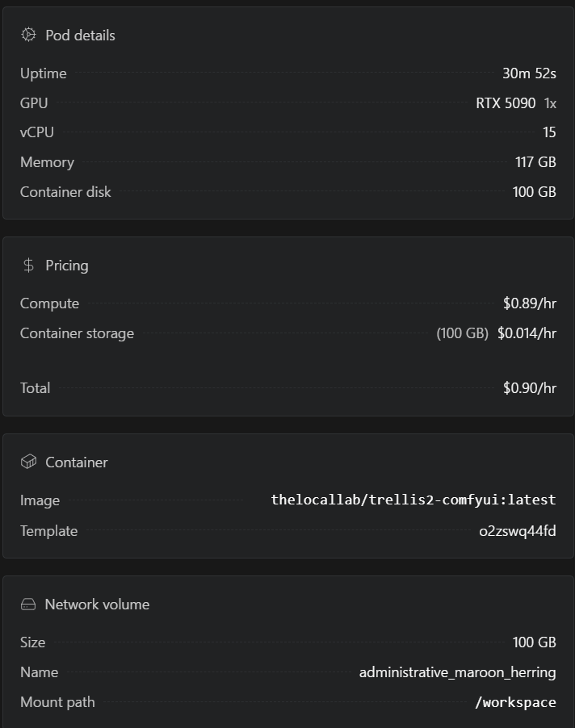Click the total price $0.90/hr
The width and height of the screenshot is (575, 728).
click(x=529, y=387)
